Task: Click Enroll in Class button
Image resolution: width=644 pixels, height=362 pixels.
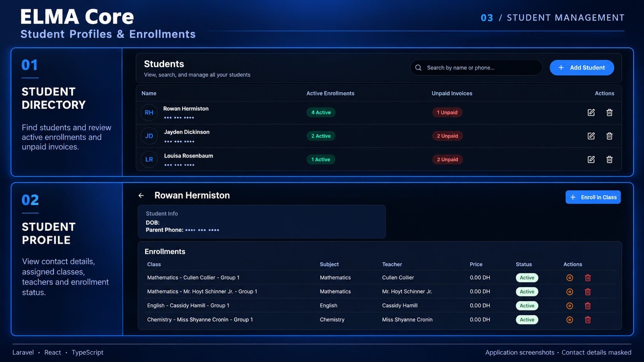Action: (x=593, y=197)
